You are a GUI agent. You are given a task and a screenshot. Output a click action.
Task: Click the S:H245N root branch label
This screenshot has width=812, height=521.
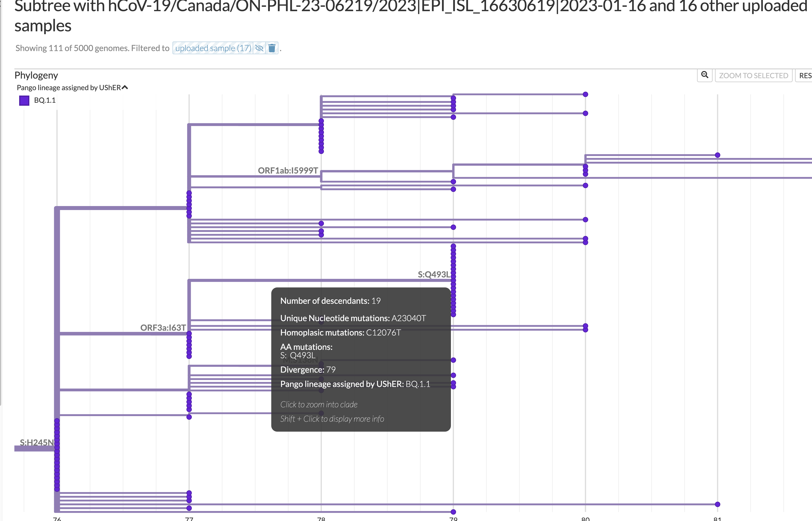click(x=36, y=442)
